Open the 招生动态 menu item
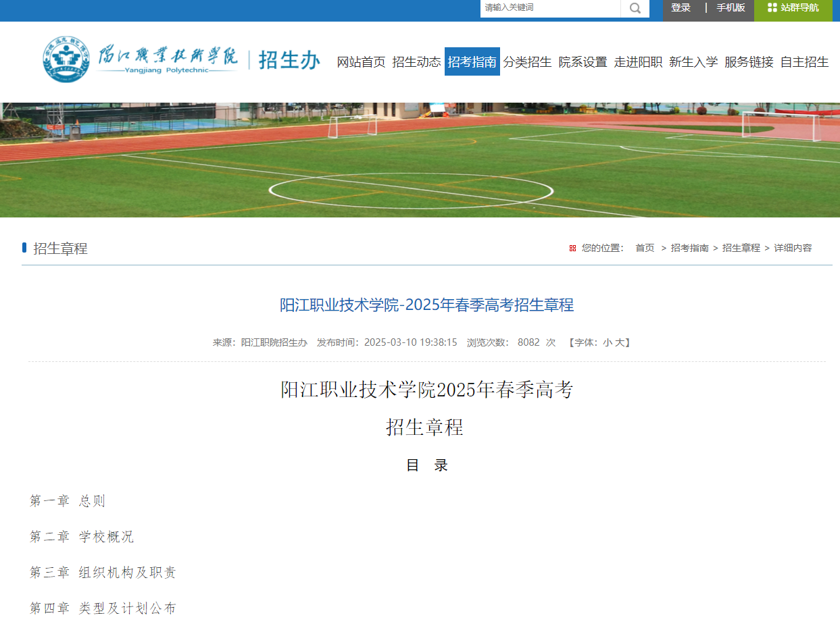840x626 pixels. click(417, 61)
